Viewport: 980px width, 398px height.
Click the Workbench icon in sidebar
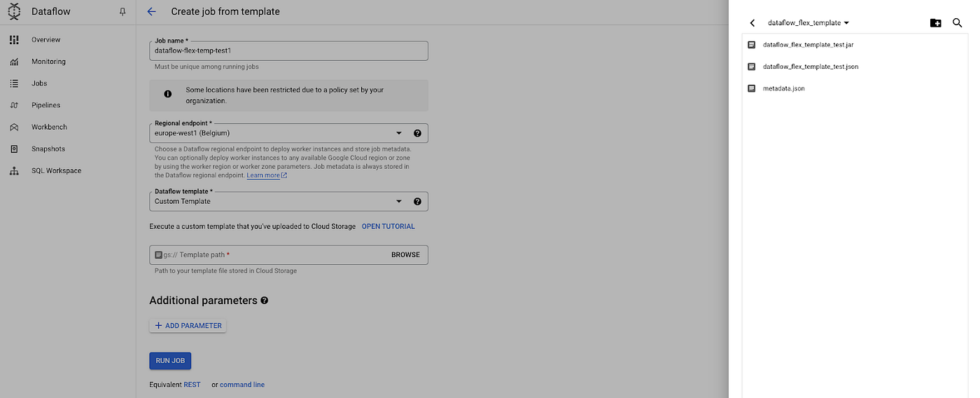14,127
